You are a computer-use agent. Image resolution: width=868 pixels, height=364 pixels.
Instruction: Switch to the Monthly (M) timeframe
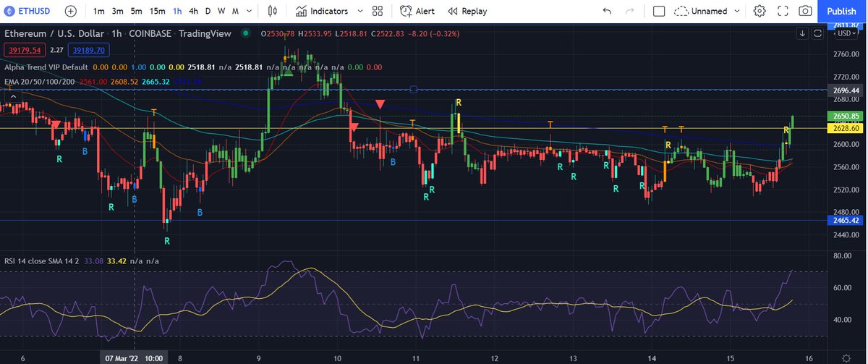236,11
